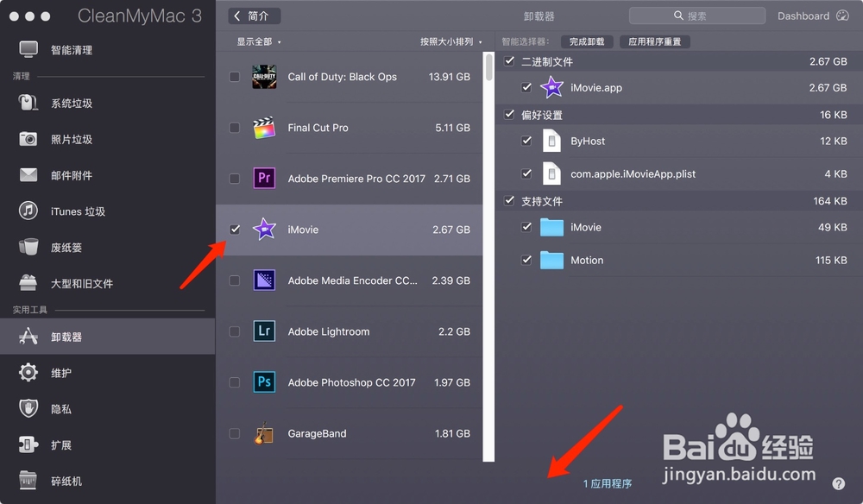Uncheck the com.apple.iMovieApp.plist checkbox
Viewport: 863px width, 504px height.
click(x=526, y=173)
